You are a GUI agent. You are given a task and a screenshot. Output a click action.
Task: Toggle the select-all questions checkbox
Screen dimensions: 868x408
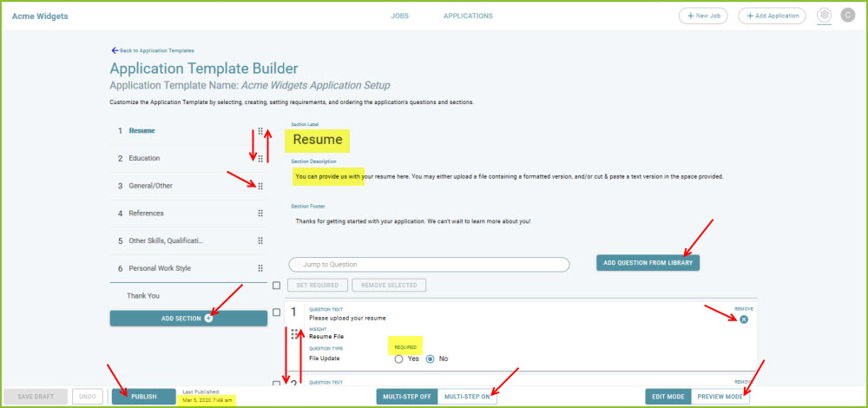point(277,286)
